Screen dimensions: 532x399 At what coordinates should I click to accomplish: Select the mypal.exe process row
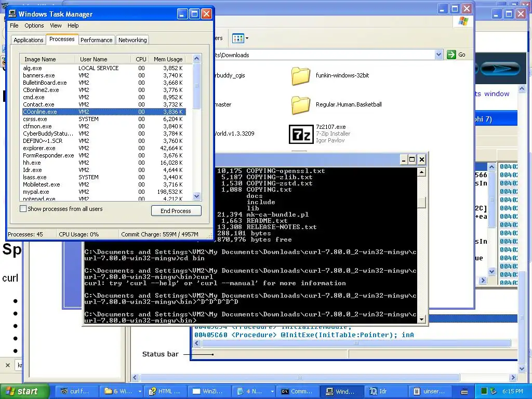pyautogui.click(x=104, y=192)
